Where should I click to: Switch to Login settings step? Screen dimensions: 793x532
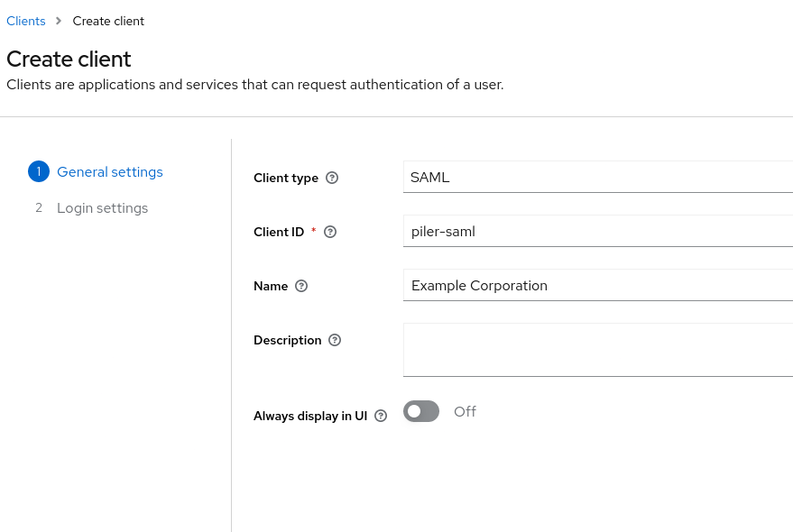102,207
